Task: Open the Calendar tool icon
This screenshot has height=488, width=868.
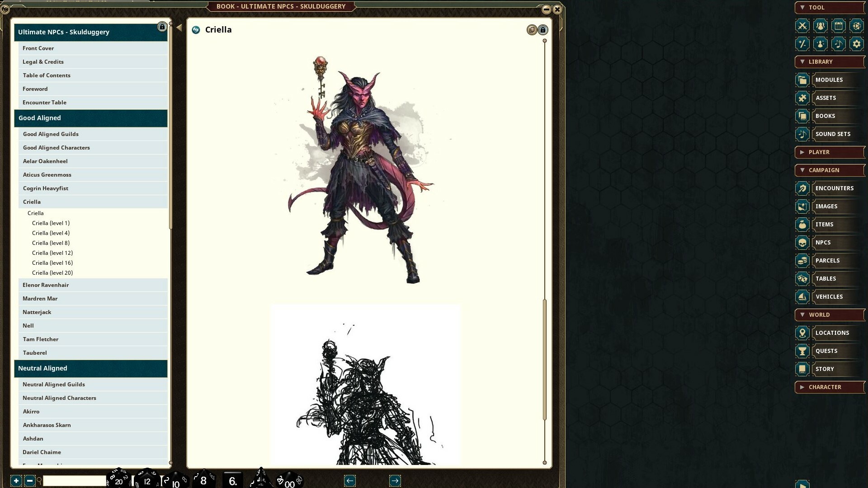Action: tap(839, 26)
